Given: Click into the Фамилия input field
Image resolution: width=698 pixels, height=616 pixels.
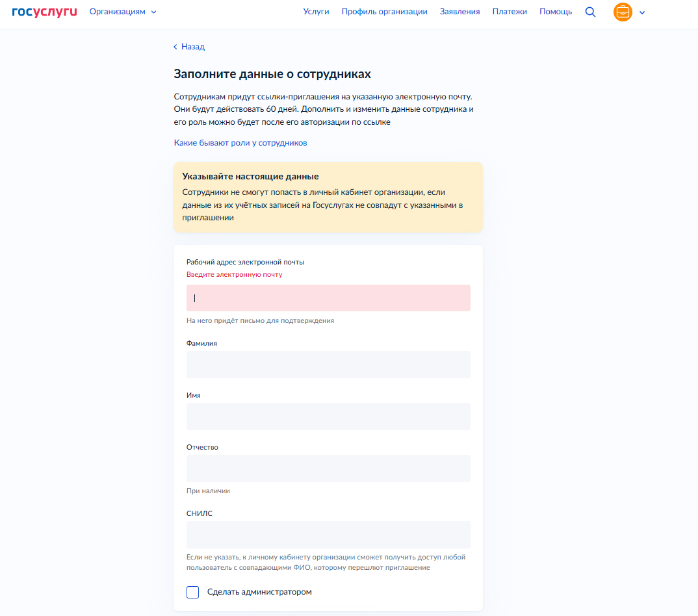Looking at the screenshot, I should pyautogui.click(x=328, y=364).
